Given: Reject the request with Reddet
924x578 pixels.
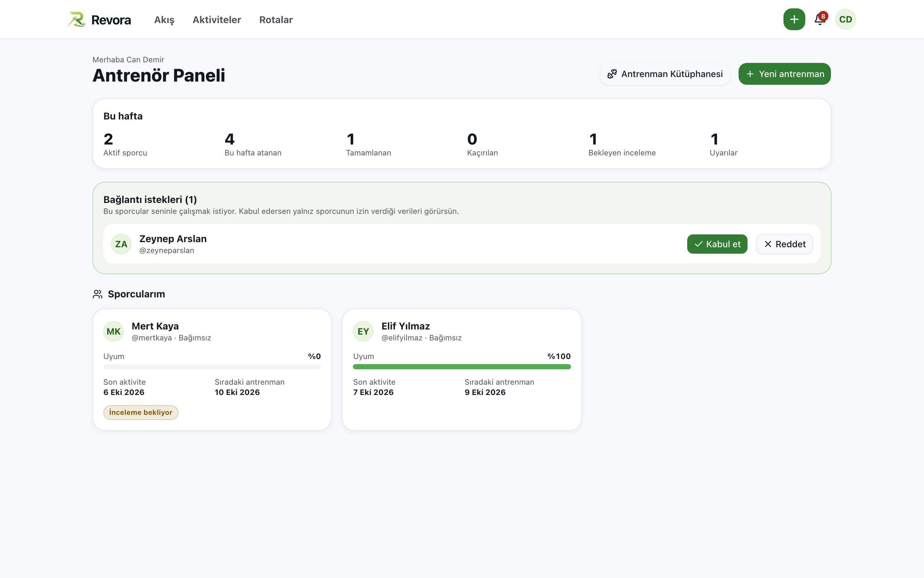Looking at the screenshot, I should (784, 244).
